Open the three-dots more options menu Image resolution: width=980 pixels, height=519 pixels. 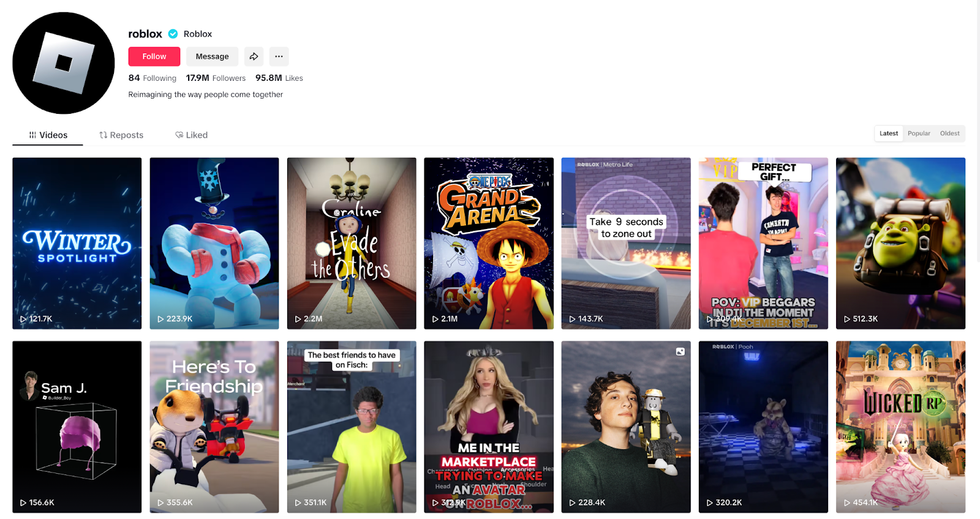pos(279,56)
